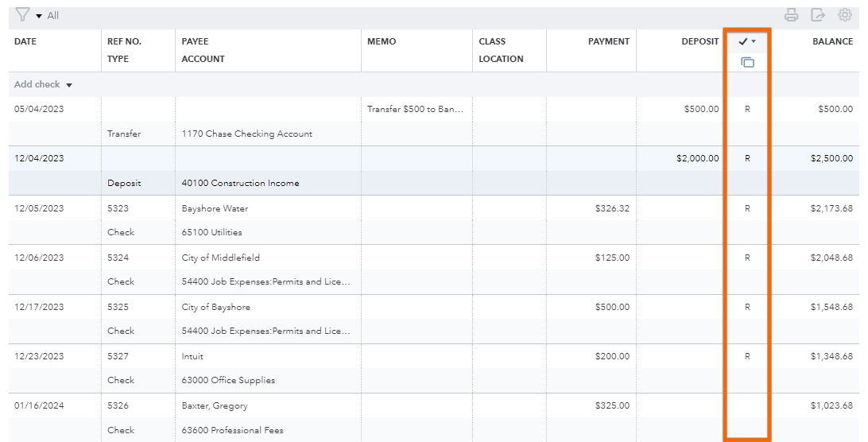Click empty status cell for Baxter, Gregory
Viewport: 868px width, 442px height.
click(747, 405)
